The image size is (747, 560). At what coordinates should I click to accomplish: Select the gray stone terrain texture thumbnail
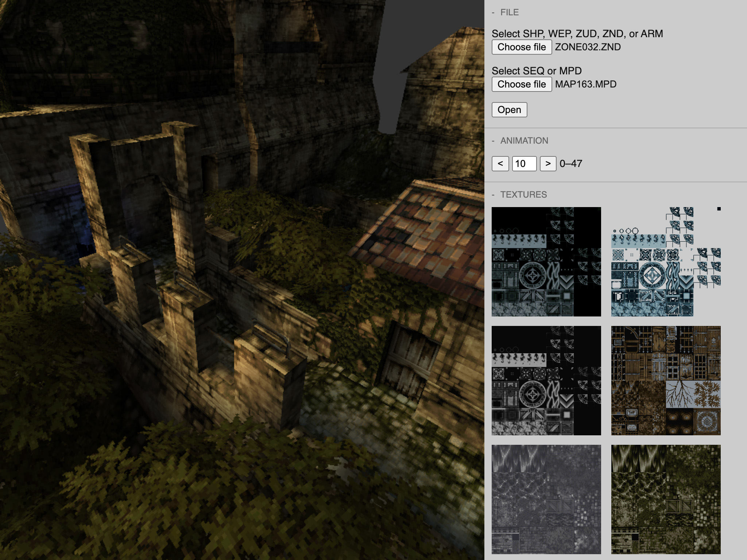point(546,499)
